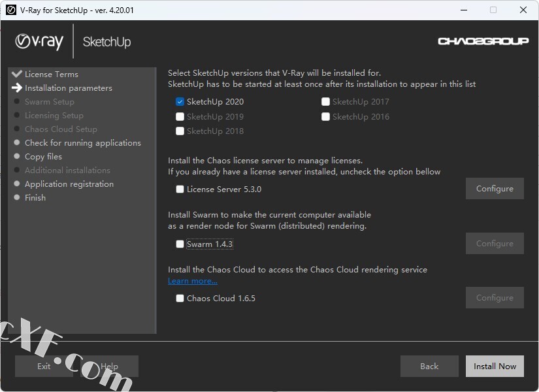The image size is (539, 392).
Task: Click the V-Ray title bar app icon
Action: [x=10, y=10]
